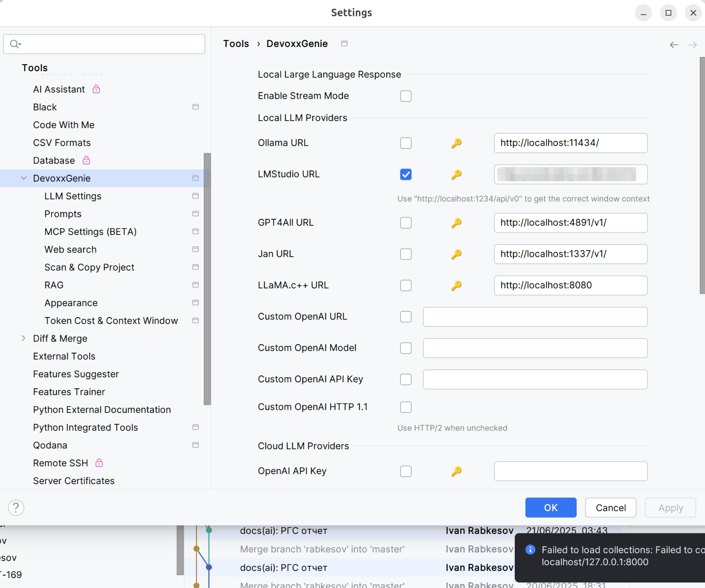The width and height of the screenshot is (705, 588).
Task: Enable Stream Mode checkbox
Action: pos(406,96)
